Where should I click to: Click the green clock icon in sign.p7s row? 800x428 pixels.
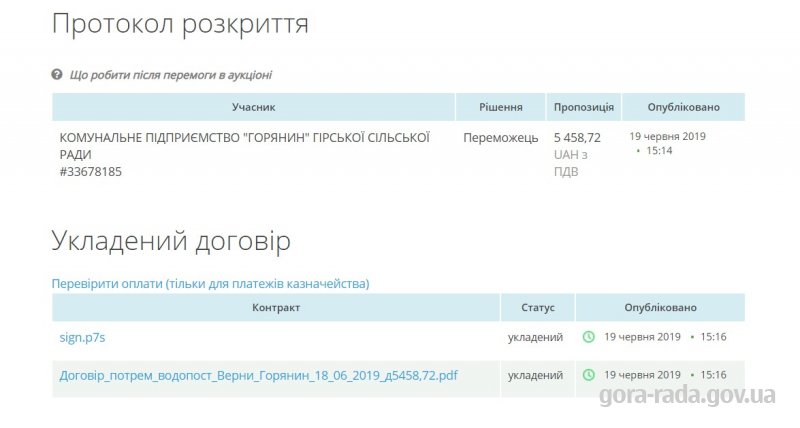(x=589, y=337)
